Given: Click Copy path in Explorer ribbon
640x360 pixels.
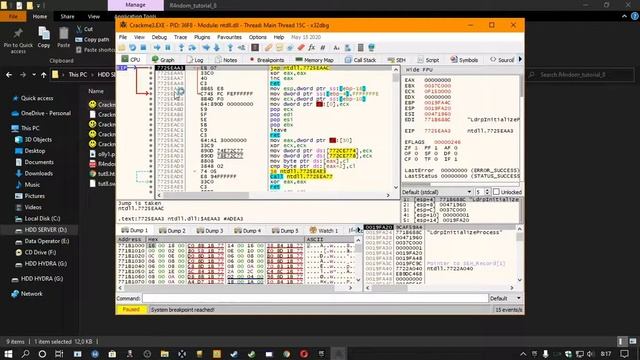Looking at the screenshot, I should click(92, 40).
